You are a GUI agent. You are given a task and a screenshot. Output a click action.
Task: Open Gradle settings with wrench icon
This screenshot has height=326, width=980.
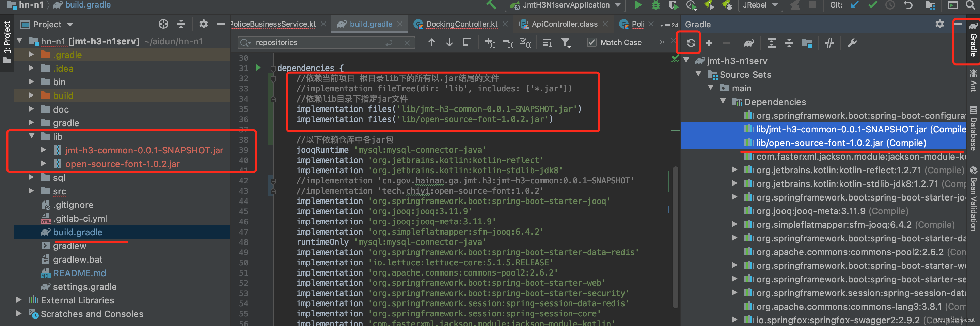[852, 43]
